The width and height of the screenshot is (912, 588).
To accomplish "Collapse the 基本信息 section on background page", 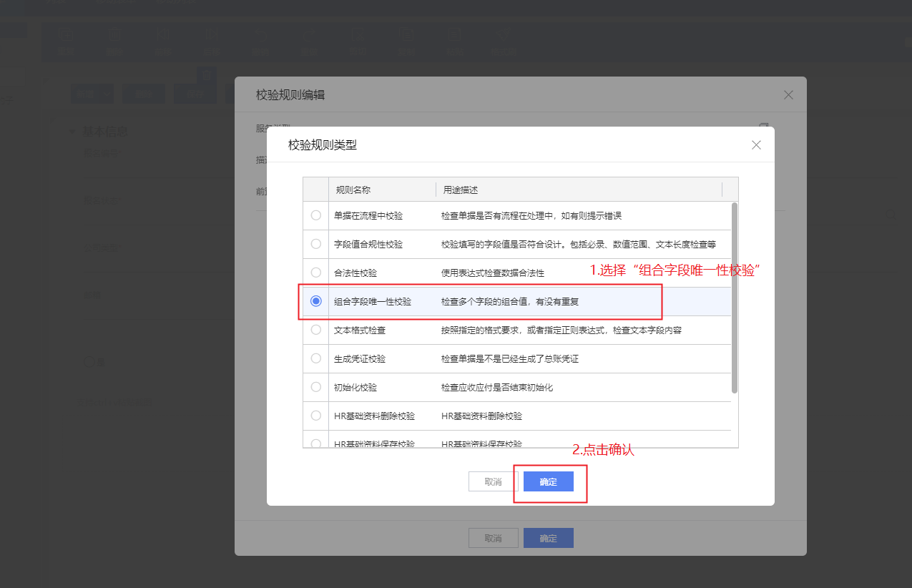I will tap(72, 132).
